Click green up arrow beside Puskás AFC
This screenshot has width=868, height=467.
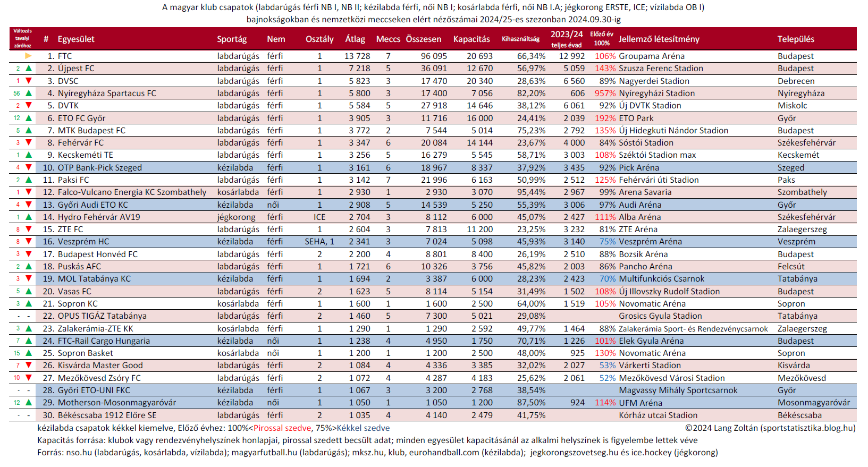tap(29, 266)
